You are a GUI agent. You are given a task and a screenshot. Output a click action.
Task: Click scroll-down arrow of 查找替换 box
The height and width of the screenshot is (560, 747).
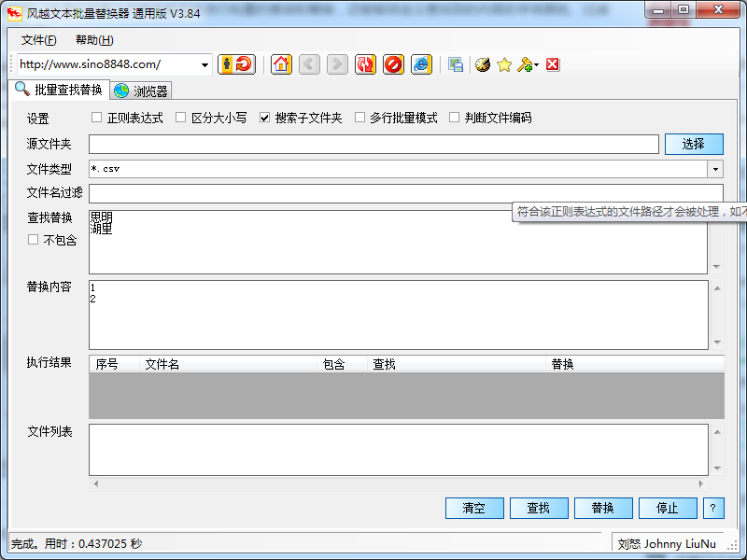[x=716, y=267]
